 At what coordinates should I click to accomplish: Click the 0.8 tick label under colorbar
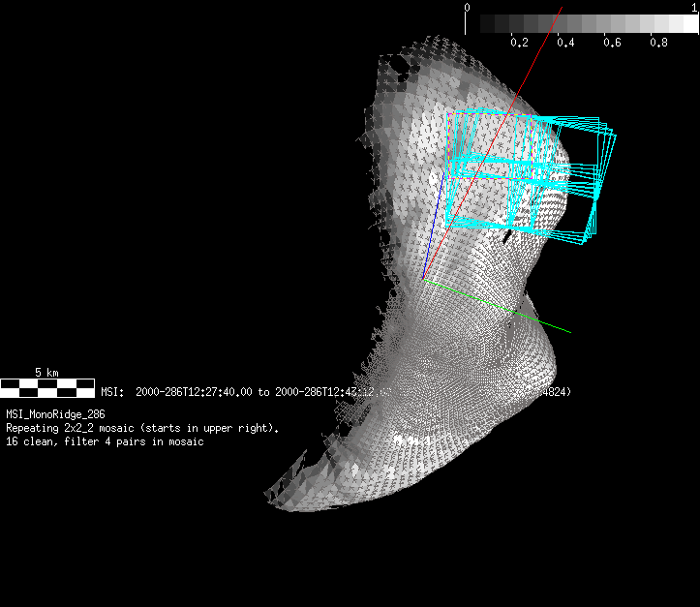[x=658, y=43]
